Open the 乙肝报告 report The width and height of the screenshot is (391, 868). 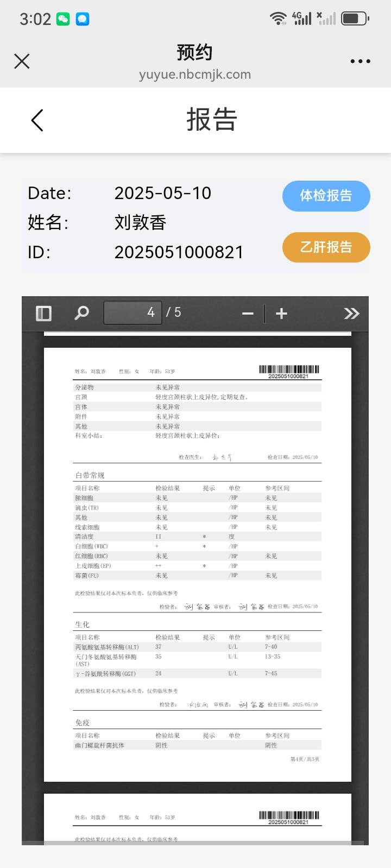click(326, 247)
